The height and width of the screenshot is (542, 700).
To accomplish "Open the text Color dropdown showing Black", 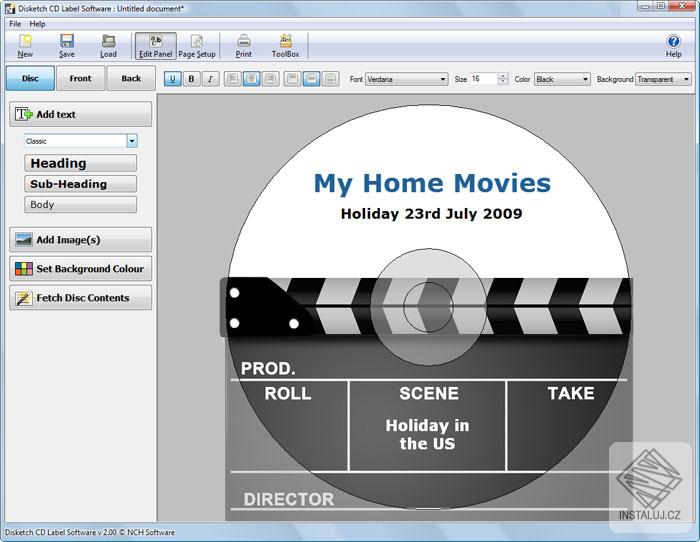I will (562, 79).
